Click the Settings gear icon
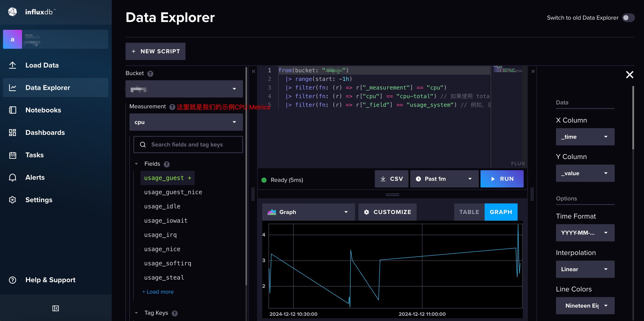The height and width of the screenshot is (321, 644). pos(13,200)
